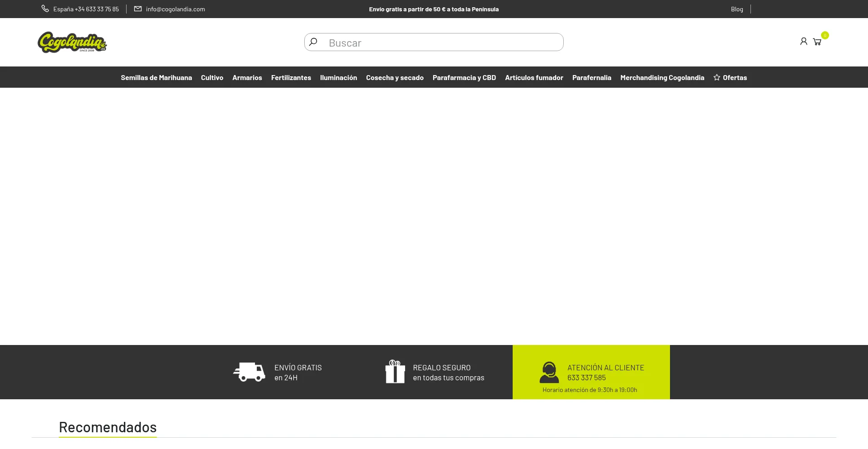Screen dimensions: 868x449
Task: Click the delivery truck icon
Action: [x=249, y=372]
